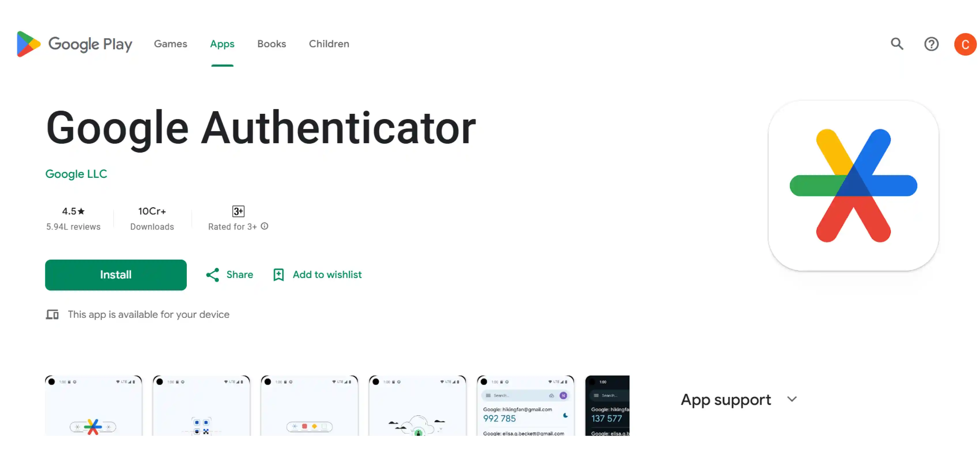Open the third screenshot with colored shapes
Image resolution: width=980 pixels, height=461 pixels.
click(309, 405)
